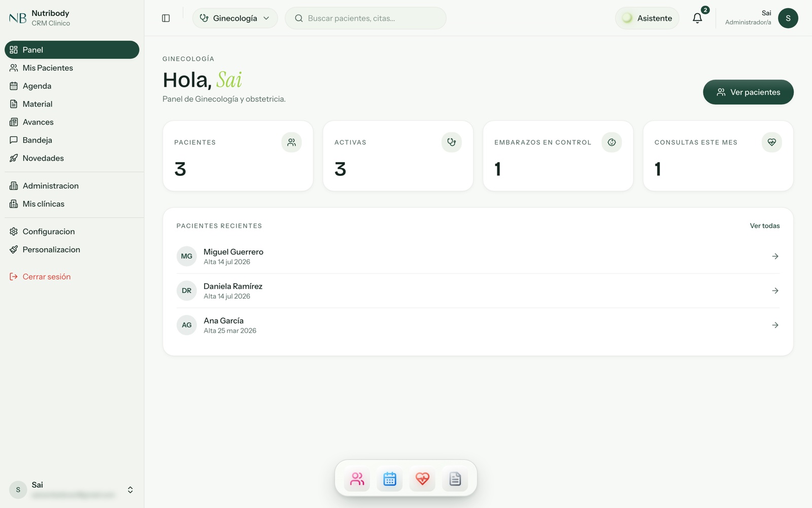The height and width of the screenshot is (508, 812).
Task: Open the notifications bell
Action: (697, 18)
